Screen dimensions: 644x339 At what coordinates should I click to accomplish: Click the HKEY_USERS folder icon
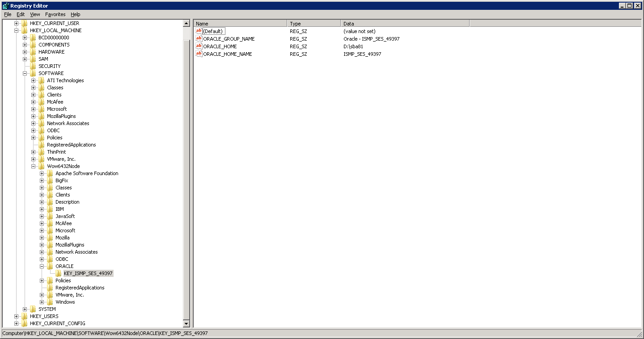click(25, 316)
